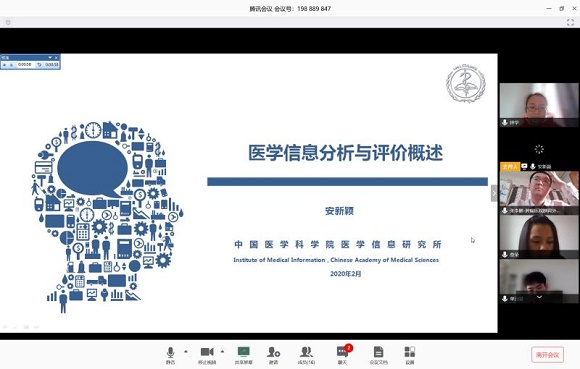Click the institute seal logo on slide
580x369 pixels.
pos(466,84)
